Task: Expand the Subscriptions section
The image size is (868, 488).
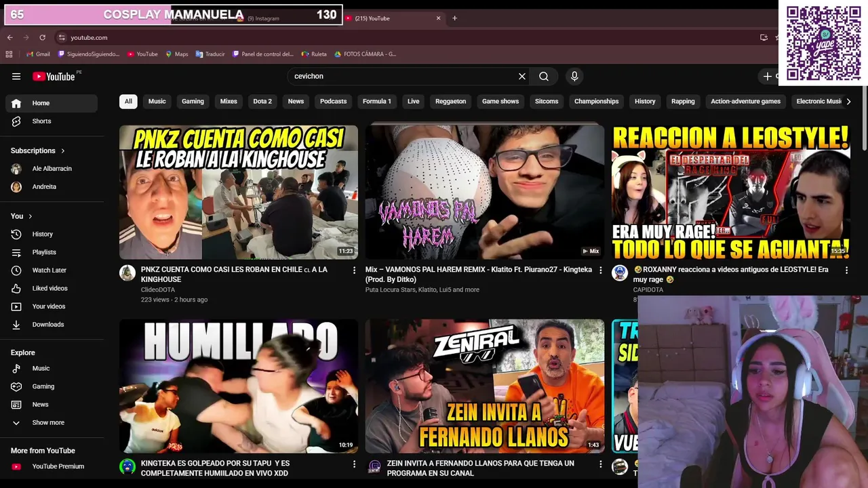Action: point(38,150)
